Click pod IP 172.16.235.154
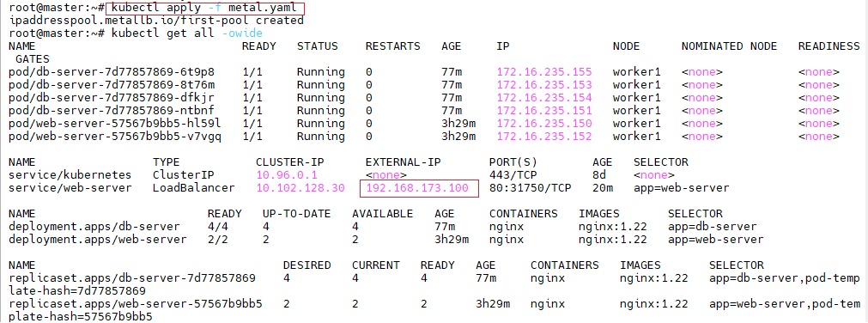The width and height of the screenshot is (868, 323). click(x=544, y=98)
